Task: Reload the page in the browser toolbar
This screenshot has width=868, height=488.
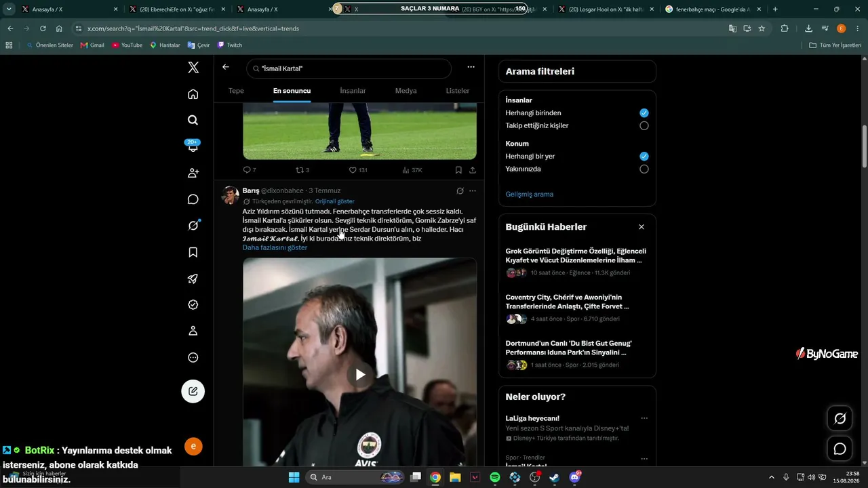Action: click(43, 28)
